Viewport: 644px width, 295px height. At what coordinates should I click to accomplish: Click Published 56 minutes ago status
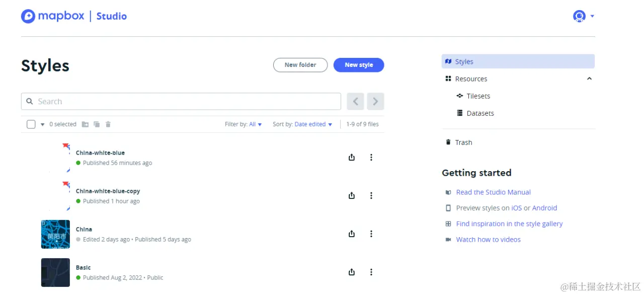[117, 163]
